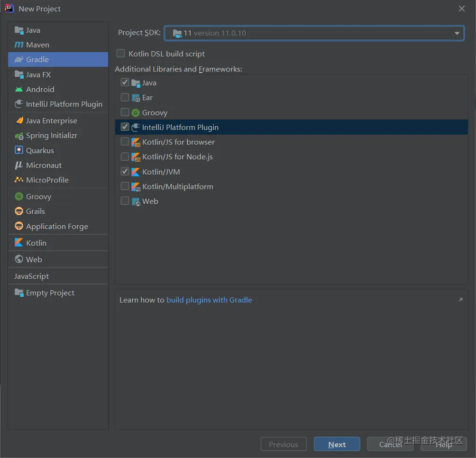Open the 'build plugins with Gradle' link

click(209, 300)
